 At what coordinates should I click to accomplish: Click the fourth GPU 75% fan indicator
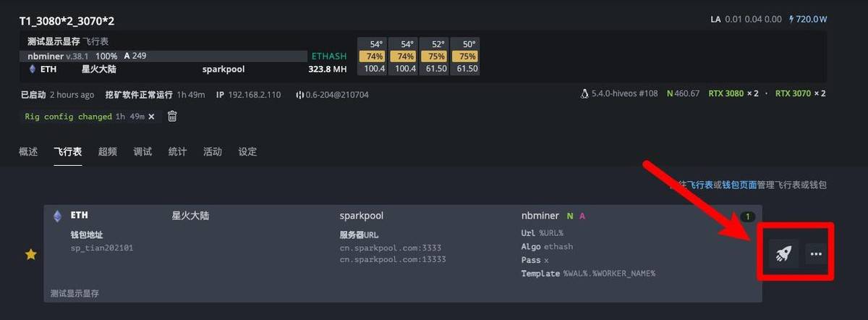(x=468, y=56)
